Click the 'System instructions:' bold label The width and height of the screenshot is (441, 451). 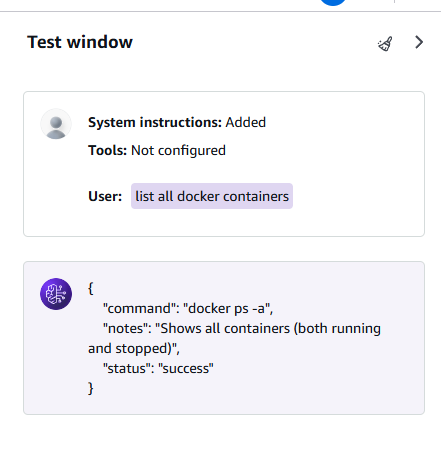155,122
